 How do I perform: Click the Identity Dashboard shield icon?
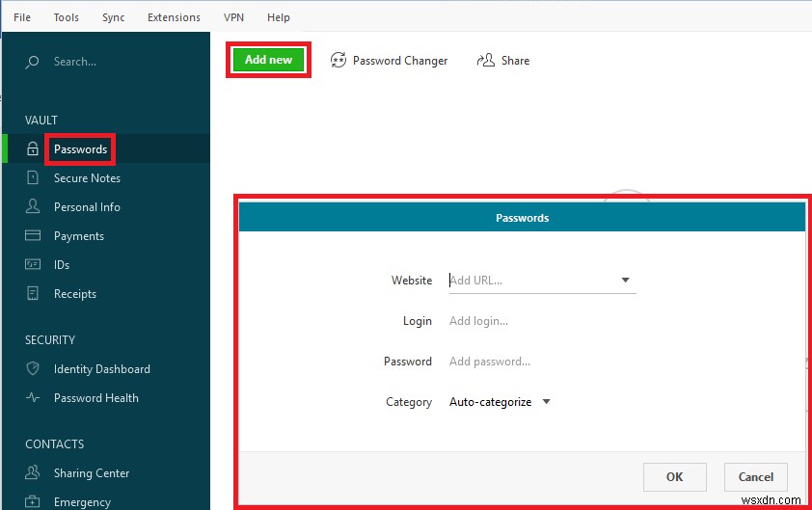[33, 368]
